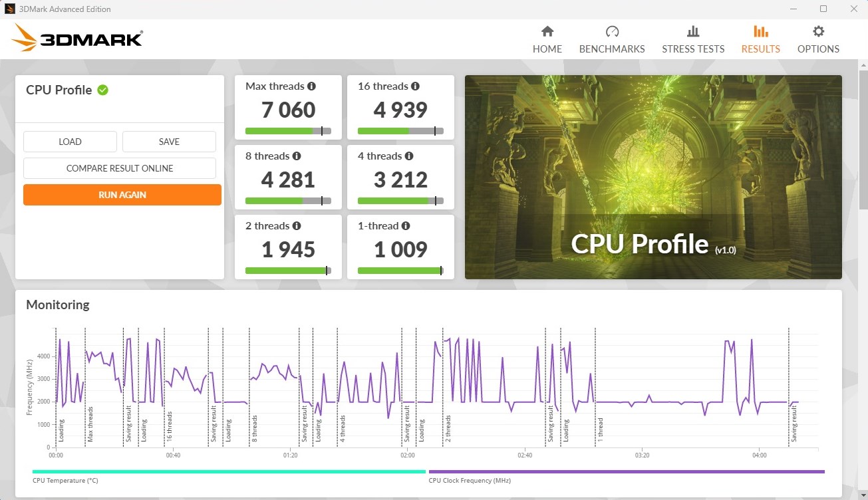Click the 1-thread score 1 009
The height and width of the screenshot is (500, 868).
pyautogui.click(x=400, y=249)
